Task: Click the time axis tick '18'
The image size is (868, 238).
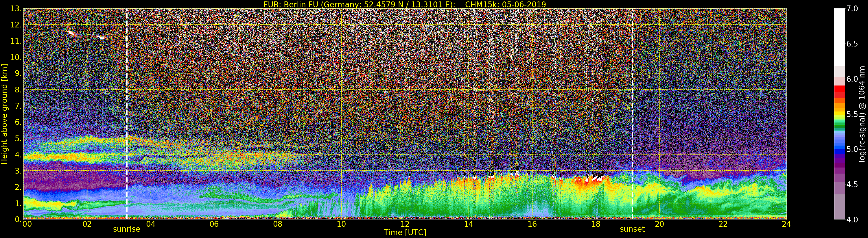Action: click(596, 224)
